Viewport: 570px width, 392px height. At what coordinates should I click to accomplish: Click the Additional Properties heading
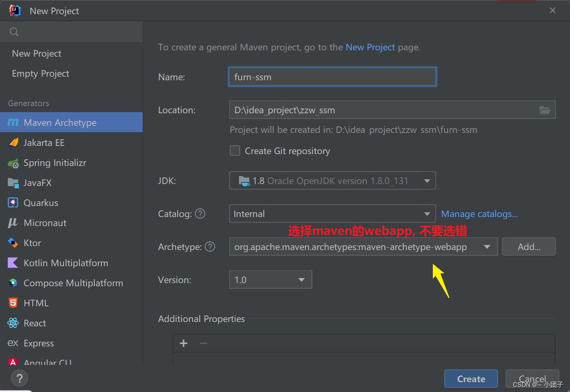(201, 319)
